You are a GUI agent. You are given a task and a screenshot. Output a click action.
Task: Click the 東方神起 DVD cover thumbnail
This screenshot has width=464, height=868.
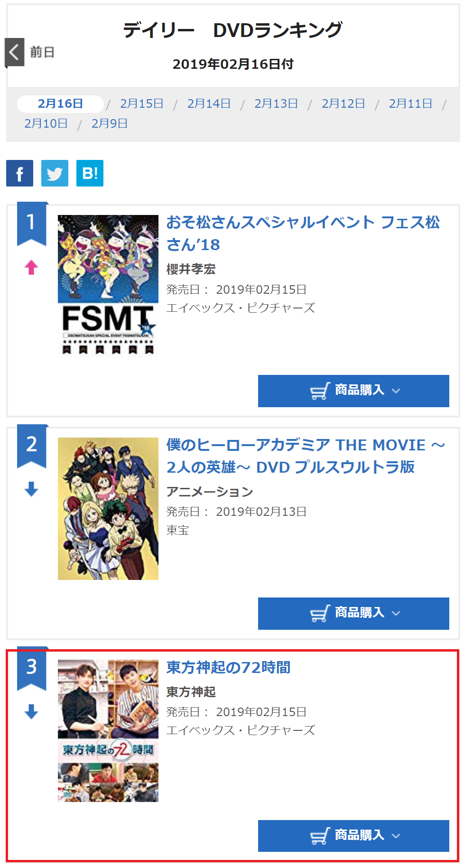(108, 731)
